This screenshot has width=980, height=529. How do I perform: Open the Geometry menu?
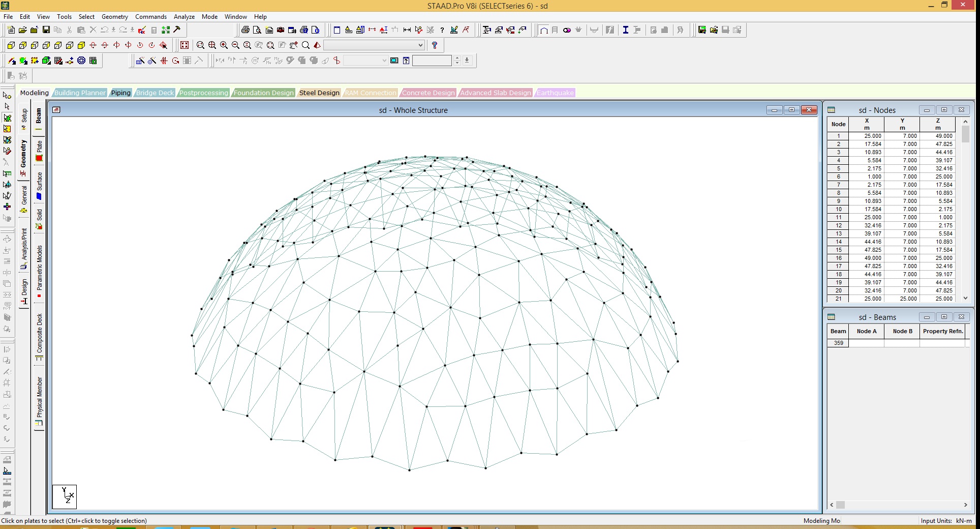114,17
